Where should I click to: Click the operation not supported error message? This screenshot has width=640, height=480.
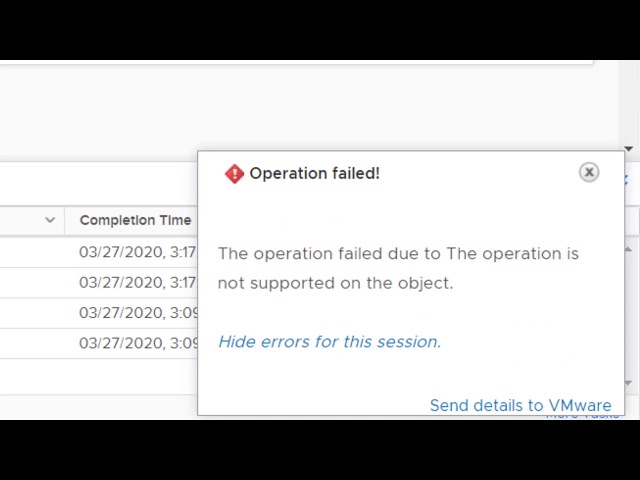tap(398, 268)
